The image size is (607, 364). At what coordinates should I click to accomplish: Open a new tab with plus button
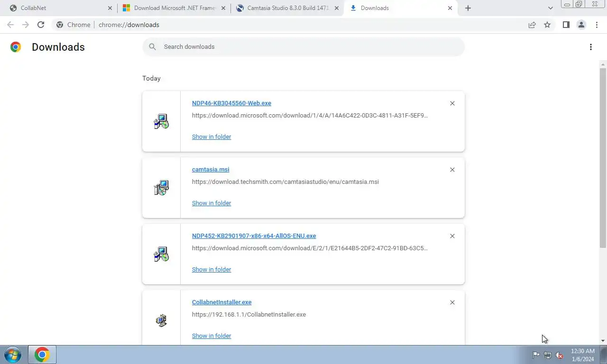click(x=468, y=8)
